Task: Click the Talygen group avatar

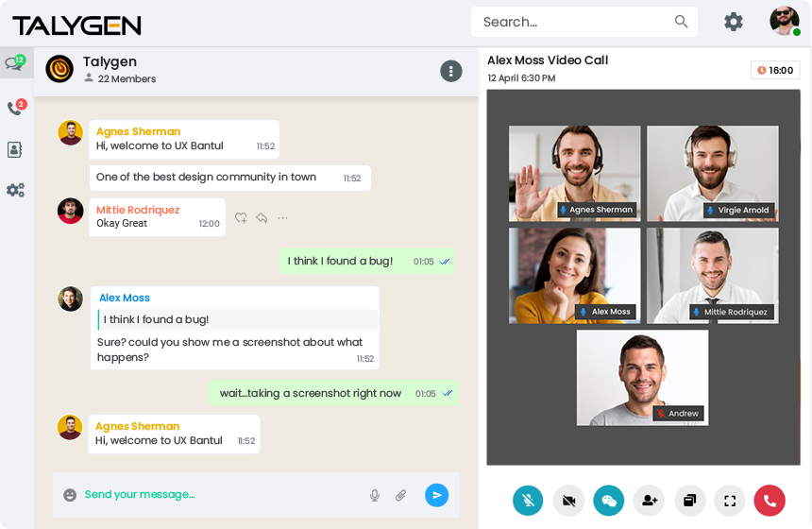Action: tap(59, 69)
